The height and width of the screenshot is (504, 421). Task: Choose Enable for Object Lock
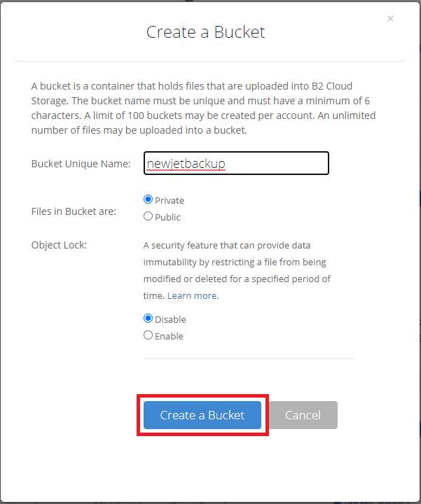click(148, 335)
